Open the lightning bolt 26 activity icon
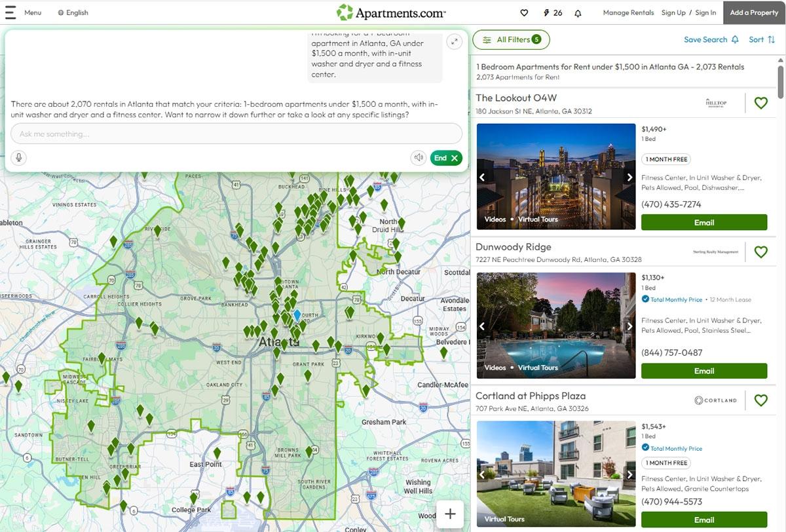Viewport: 786px width, 532px height. point(553,12)
